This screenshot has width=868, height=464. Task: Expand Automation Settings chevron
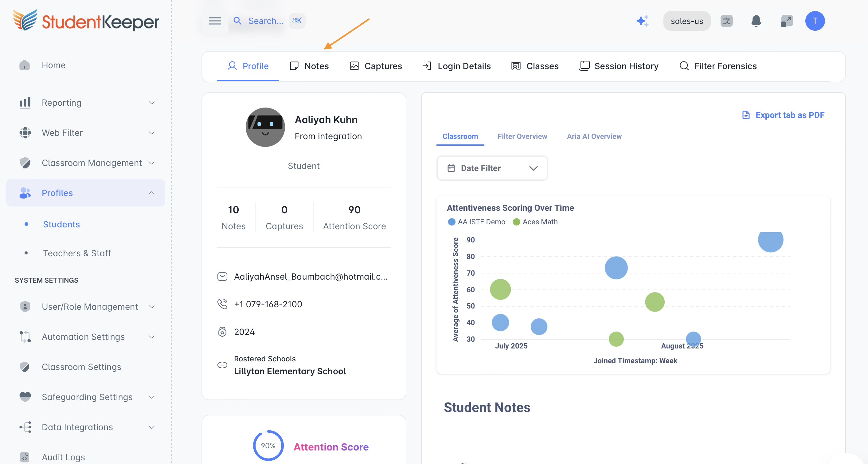(152, 336)
